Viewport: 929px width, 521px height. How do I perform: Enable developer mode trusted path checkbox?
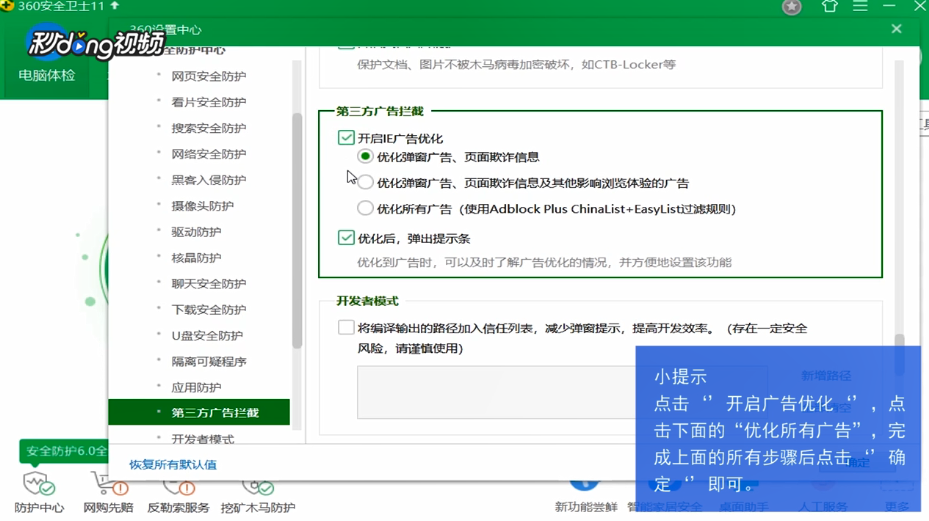pos(346,327)
